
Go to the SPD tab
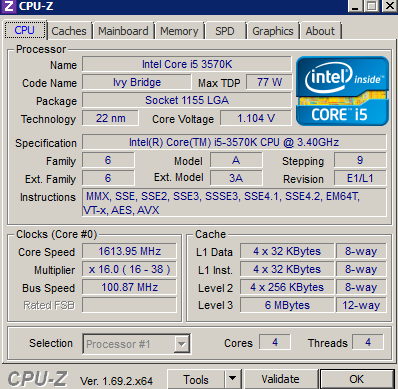(225, 31)
